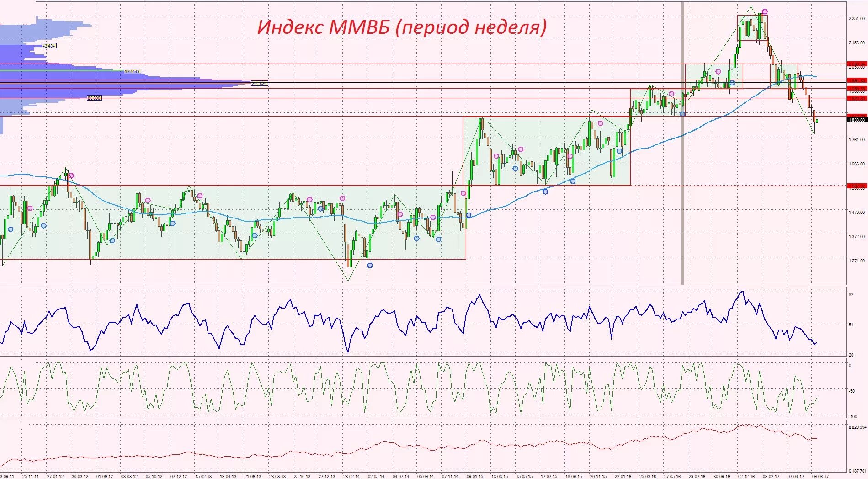Click the date label 09.06.17

[820, 476]
